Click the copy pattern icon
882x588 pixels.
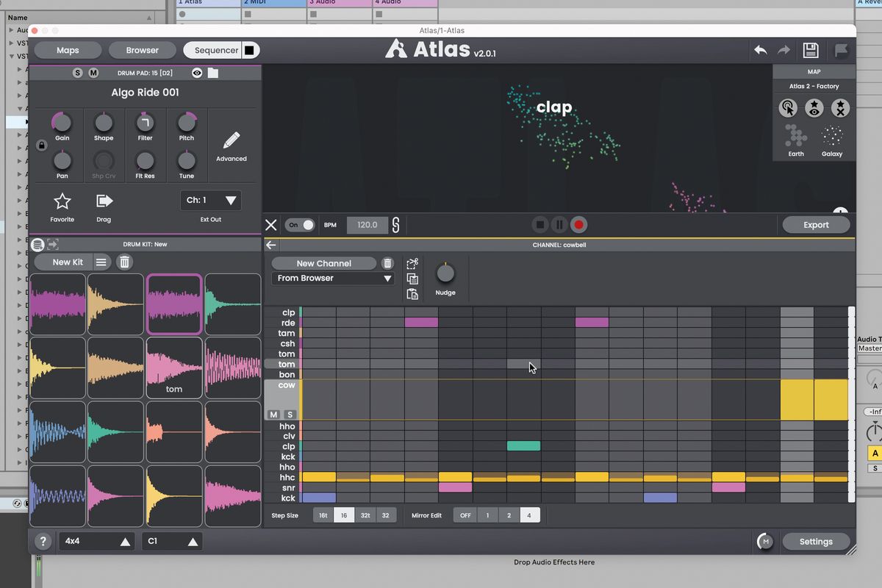[x=412, y=279]
